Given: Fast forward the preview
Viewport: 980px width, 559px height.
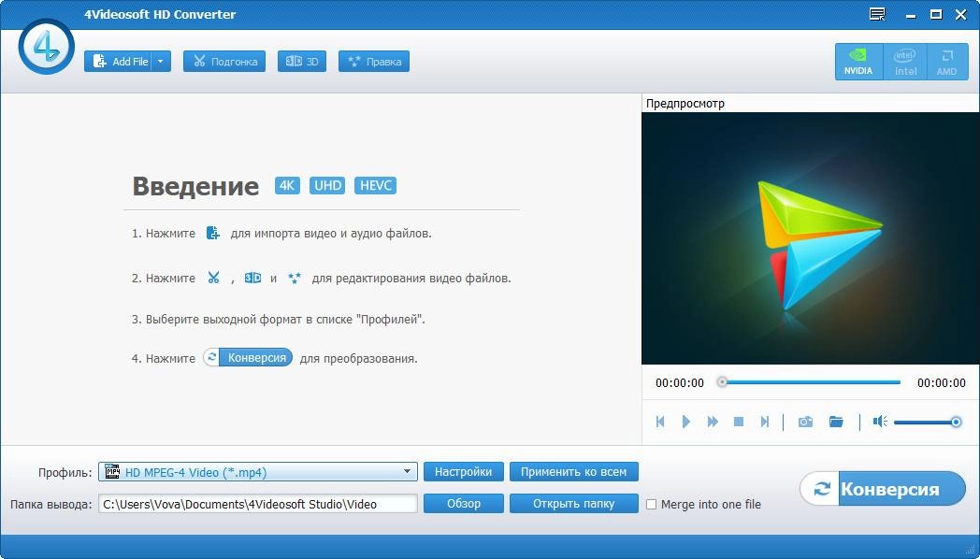Looking at the screenshot, I should click(713, 422).
